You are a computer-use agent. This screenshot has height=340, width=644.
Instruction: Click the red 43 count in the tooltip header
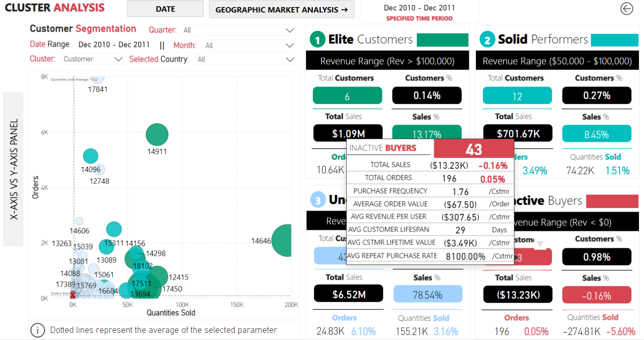pos(474,149)
